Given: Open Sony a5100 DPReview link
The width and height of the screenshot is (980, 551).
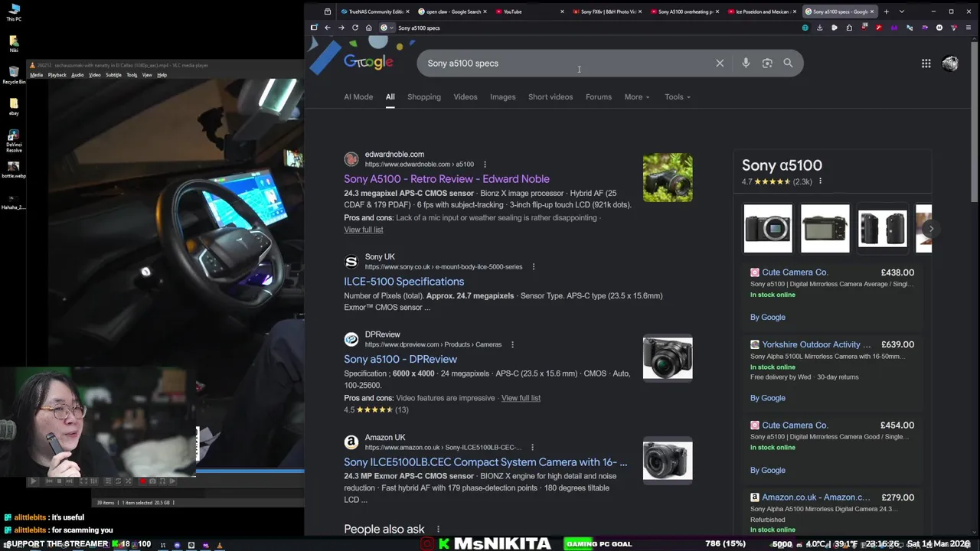Looking at the screenshot, I should coord(400,359).
